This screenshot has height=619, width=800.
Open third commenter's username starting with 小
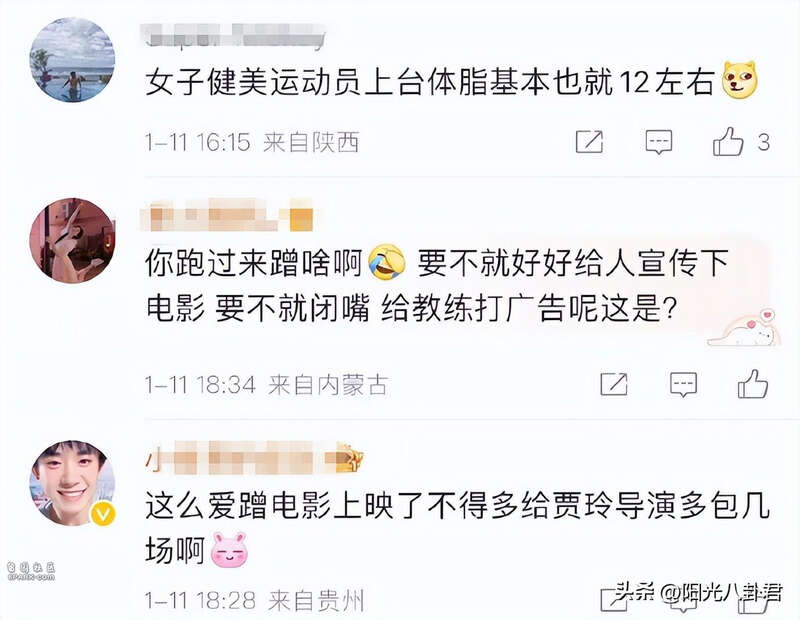pyautogui.click(x=254, y=457)
